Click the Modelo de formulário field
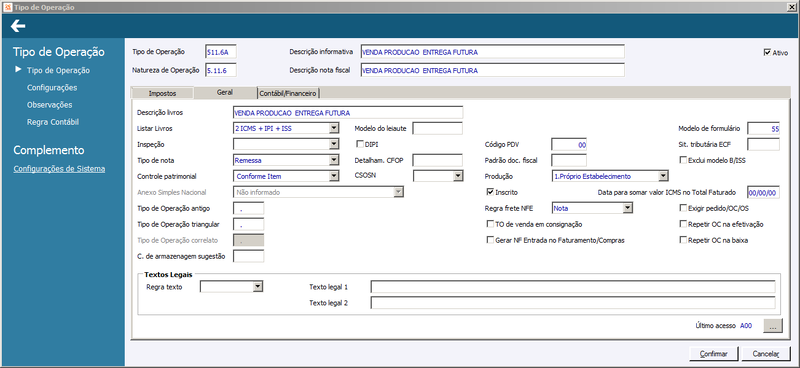This screenshot has width=800, height=368. pos(763,129)
